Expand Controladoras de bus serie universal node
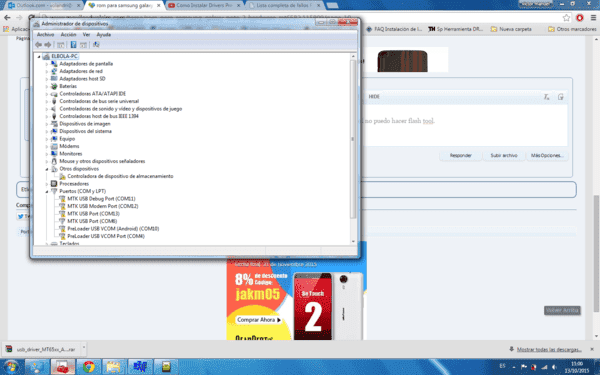 [x=47, y=101]
